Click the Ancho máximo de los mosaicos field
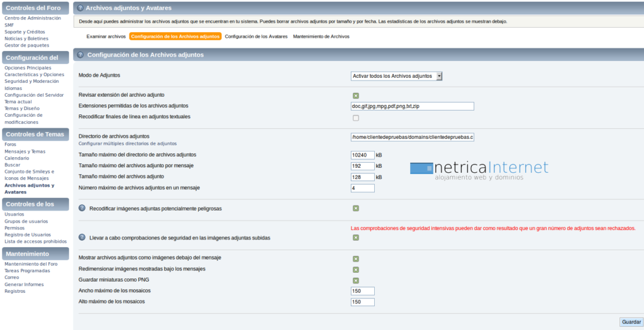 (362, 291)
